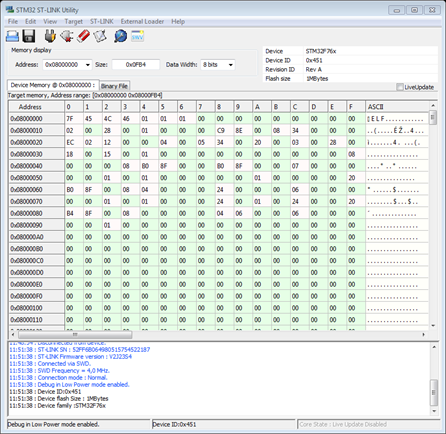This screenshot has height=434, width=446.
Task: Open the SWV viewer icon
Action: tap(137, 36)
